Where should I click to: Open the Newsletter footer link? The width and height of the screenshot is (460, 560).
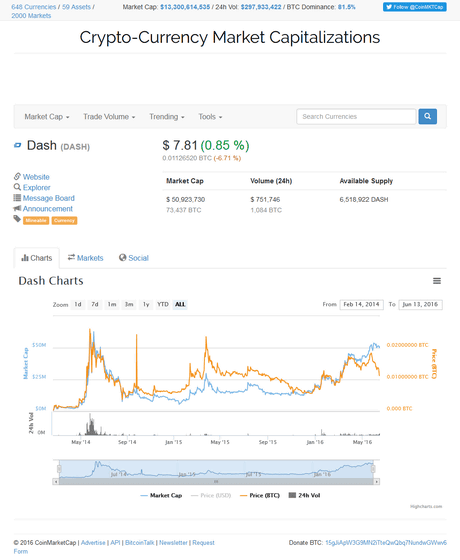click(x=173, y=542)
